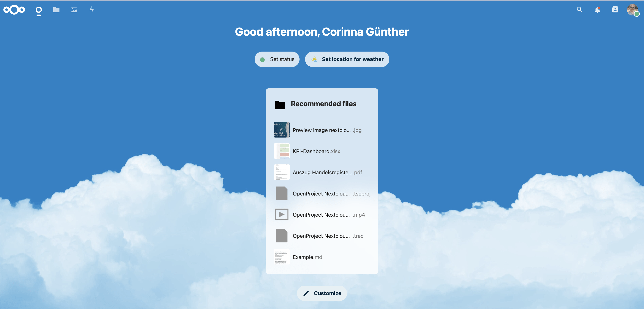The image size is (644, 309).
Task: Open the Preview image nextclo....jpg thumbnail
Action: pyautogui.click(x=281, y=130)
